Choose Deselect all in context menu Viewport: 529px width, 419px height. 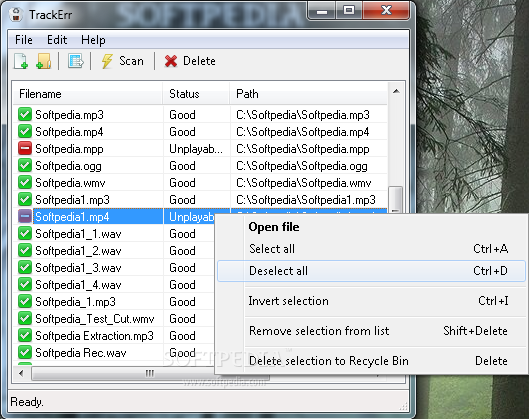coord(371,271)
